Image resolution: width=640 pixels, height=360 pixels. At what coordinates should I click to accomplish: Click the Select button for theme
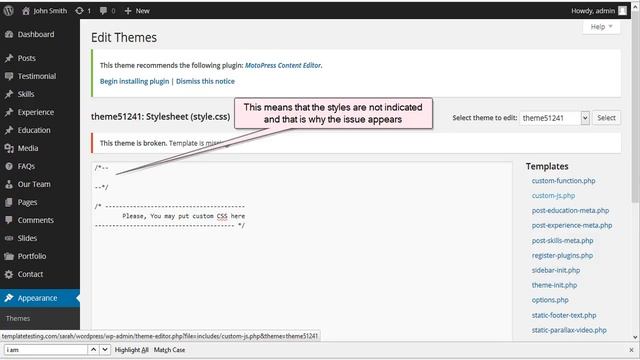pos(606,118)
